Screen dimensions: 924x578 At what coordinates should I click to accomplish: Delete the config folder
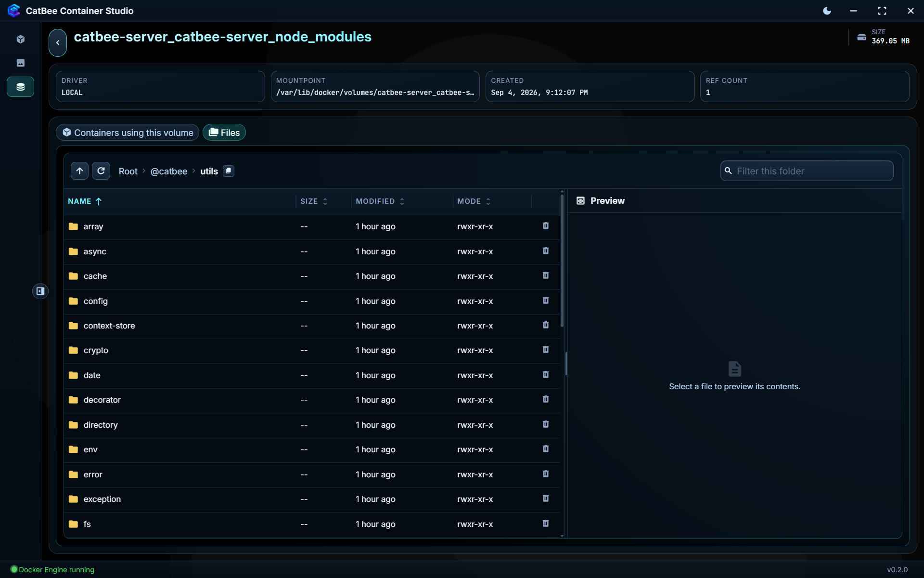pyautogui.click(x=545, y=301)
